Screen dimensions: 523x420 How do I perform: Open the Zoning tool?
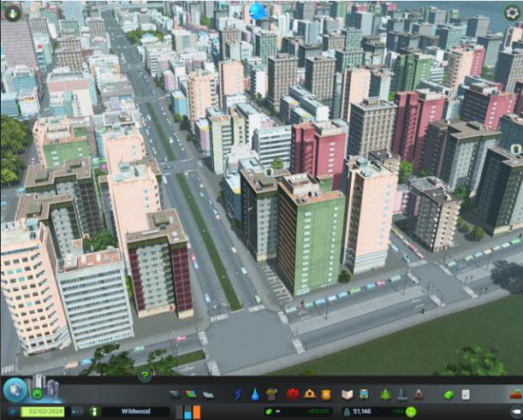point(191,394)
